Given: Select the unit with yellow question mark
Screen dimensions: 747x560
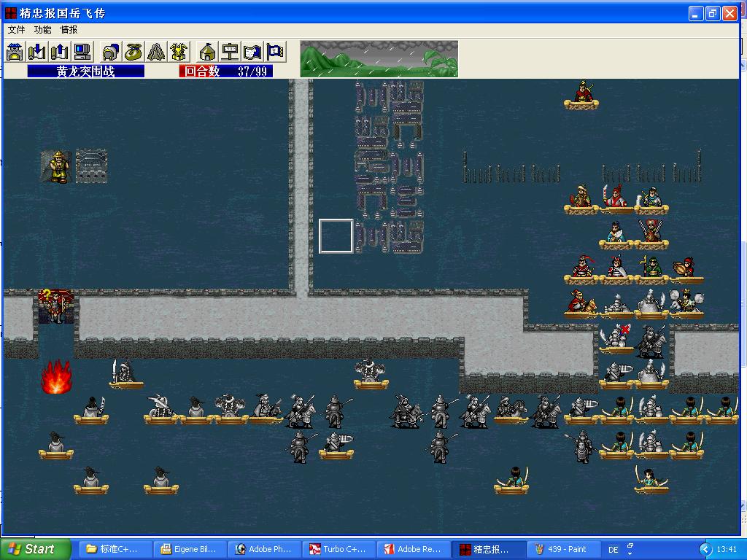Looking at the screenshot, I should [x=56, y=306].
